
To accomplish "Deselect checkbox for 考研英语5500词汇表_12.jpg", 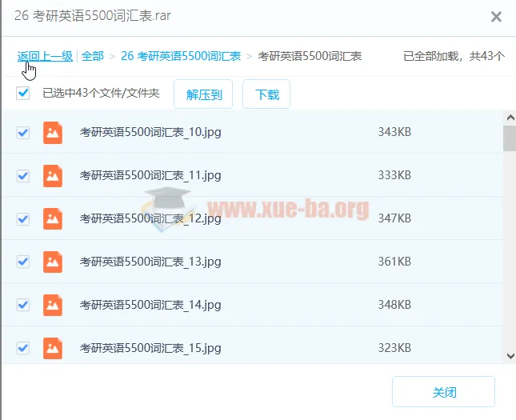I will tap(23, 218).
